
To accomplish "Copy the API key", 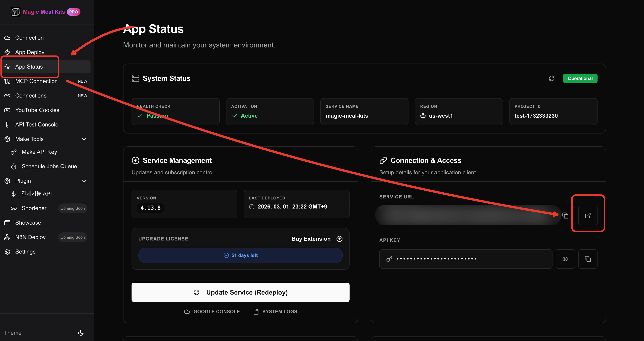I will point(588,259).
